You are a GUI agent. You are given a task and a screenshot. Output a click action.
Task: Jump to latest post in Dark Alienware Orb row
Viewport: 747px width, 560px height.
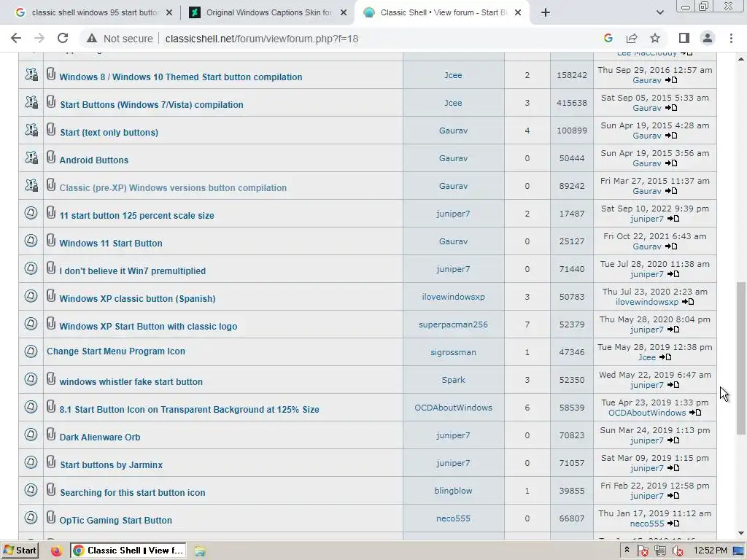(673, 440)
